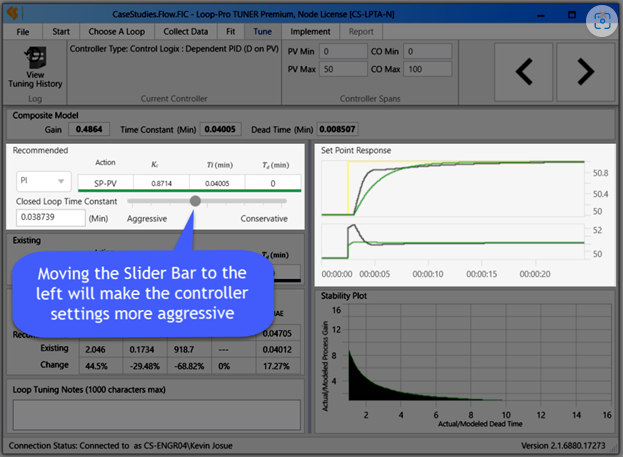Click the Change row value -29.48%
Image resolution: width=623 pixels, height=457 pixels.
[x=144, y=366]
